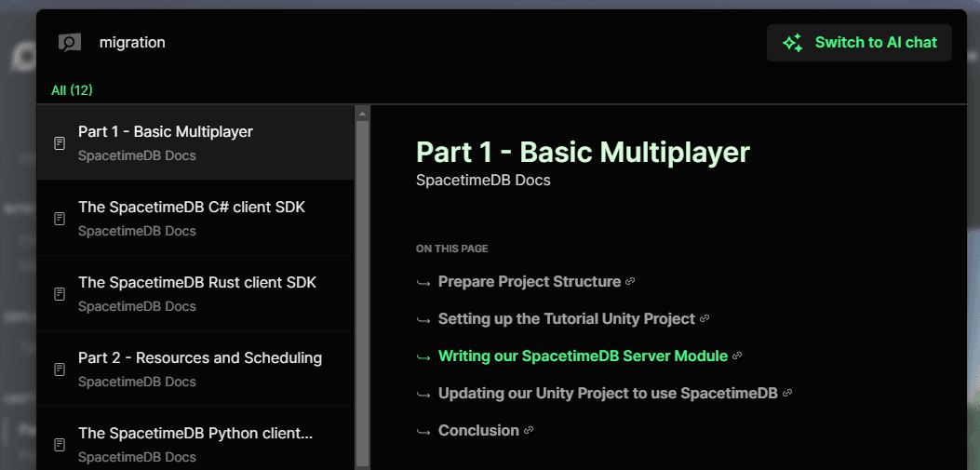Click document icon beside Part 1 result
Viewport: 980px width, 470px height.
pyautogui.click(x=60, y=143)
